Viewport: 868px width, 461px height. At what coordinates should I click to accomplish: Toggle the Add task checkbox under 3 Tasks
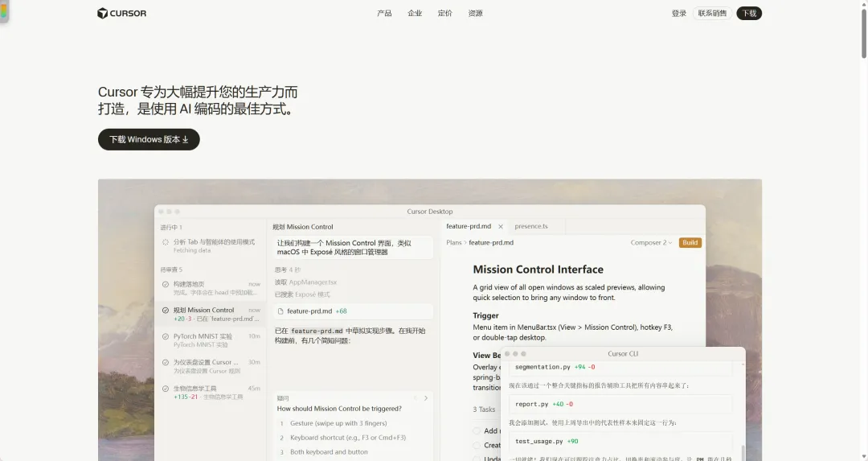point(477,431)
